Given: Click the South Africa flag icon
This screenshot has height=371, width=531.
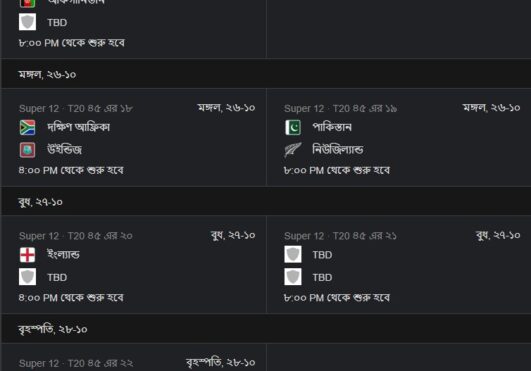Looking at the screenshot, I should click(x=27, y=128).
